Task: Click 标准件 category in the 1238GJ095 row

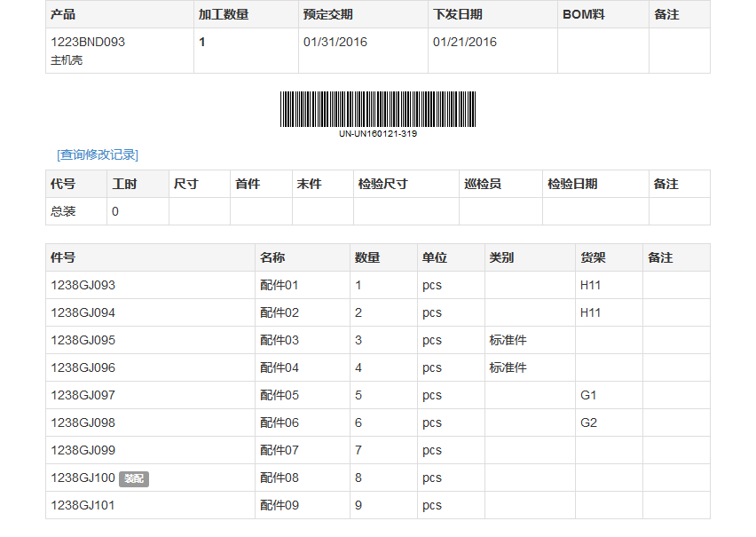Action: 508,340
